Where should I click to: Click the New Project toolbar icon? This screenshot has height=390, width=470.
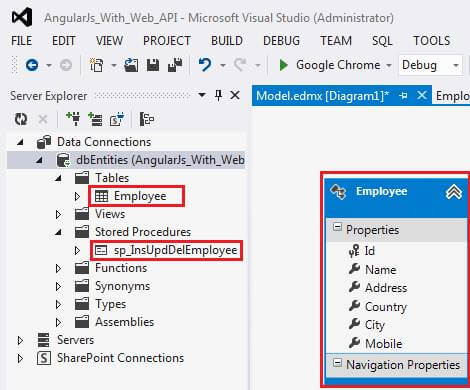point(97,65)
